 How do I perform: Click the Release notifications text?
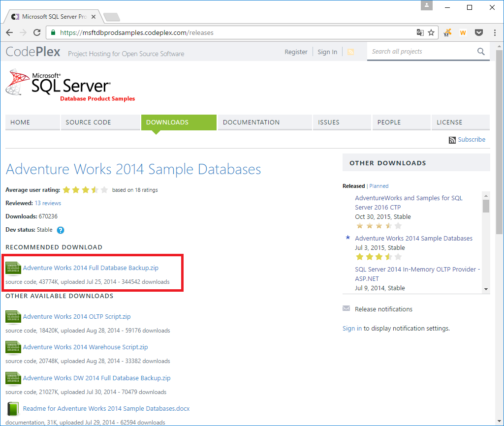[x=383, y=309]
